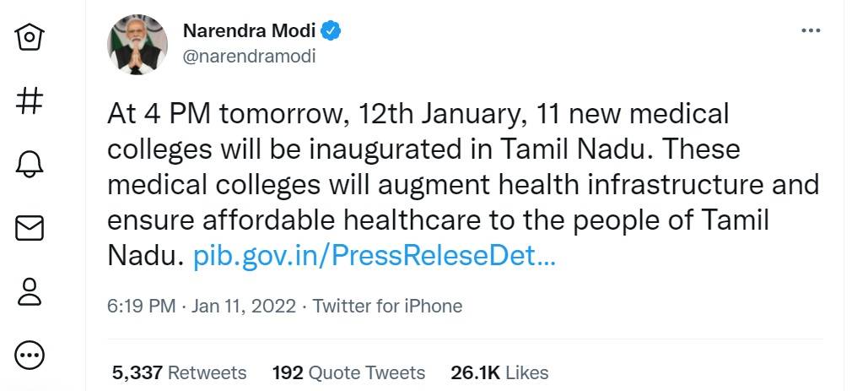Viewport: 868px width, 391px height.
Task: Show the 26.1K Likes list
Action: pyautogui.click(x=499, y=372)
